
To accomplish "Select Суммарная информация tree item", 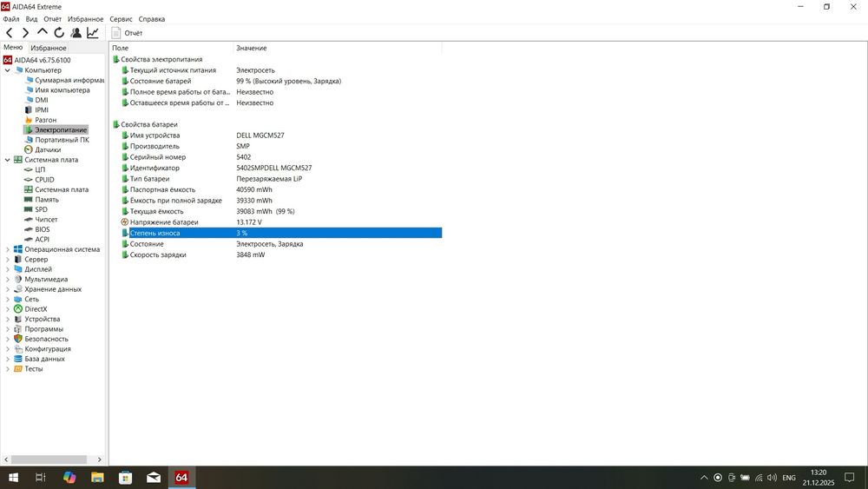I will click(69, 80).
